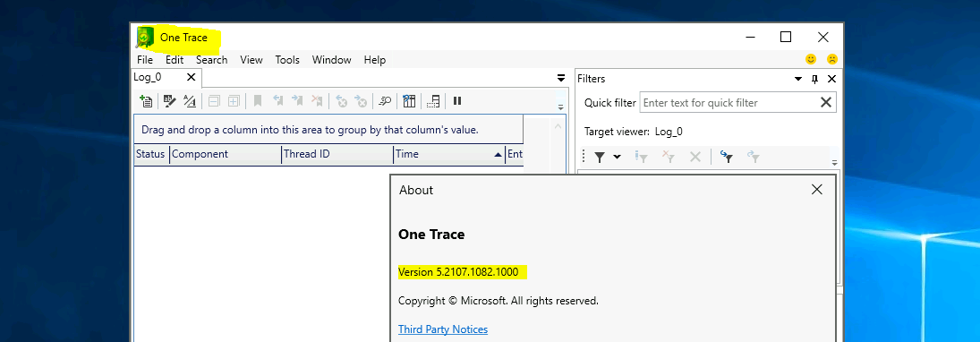Close the Filters panel
Viewport: 980px width, 342px height.
point(831,79)
